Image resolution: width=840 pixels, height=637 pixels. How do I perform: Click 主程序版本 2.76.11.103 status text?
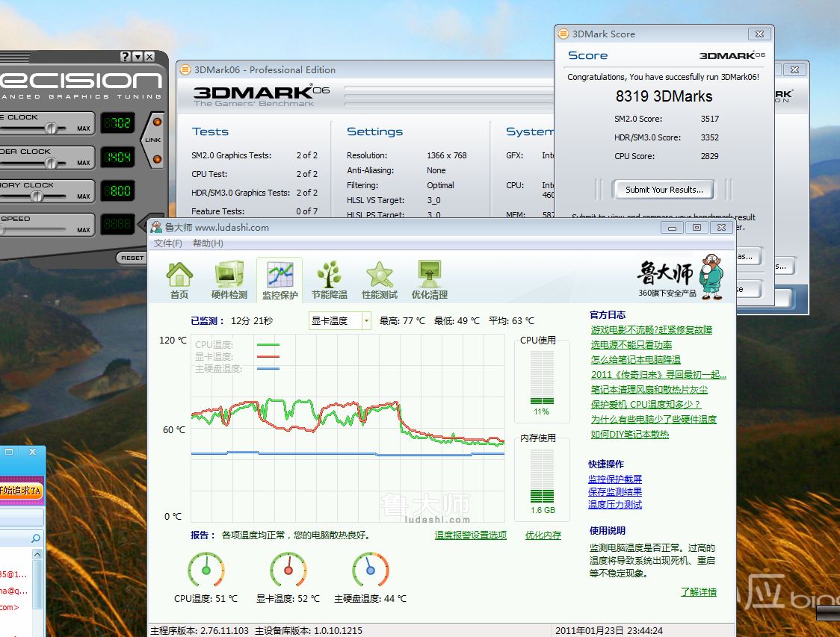pos(200,630)
